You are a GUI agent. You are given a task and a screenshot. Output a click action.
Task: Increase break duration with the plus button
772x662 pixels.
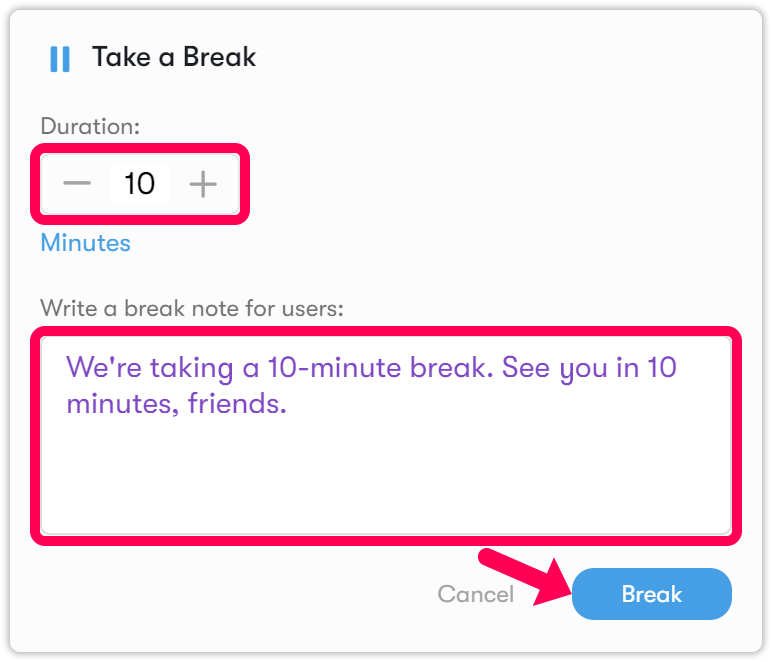coord(203,184)
